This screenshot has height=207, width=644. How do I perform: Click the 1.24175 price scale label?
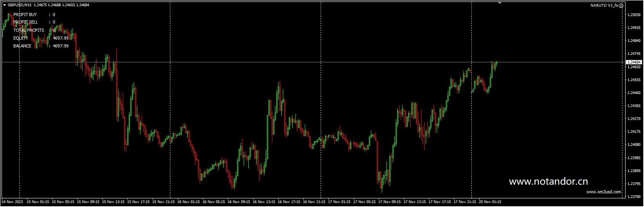[x=634, y=132]
